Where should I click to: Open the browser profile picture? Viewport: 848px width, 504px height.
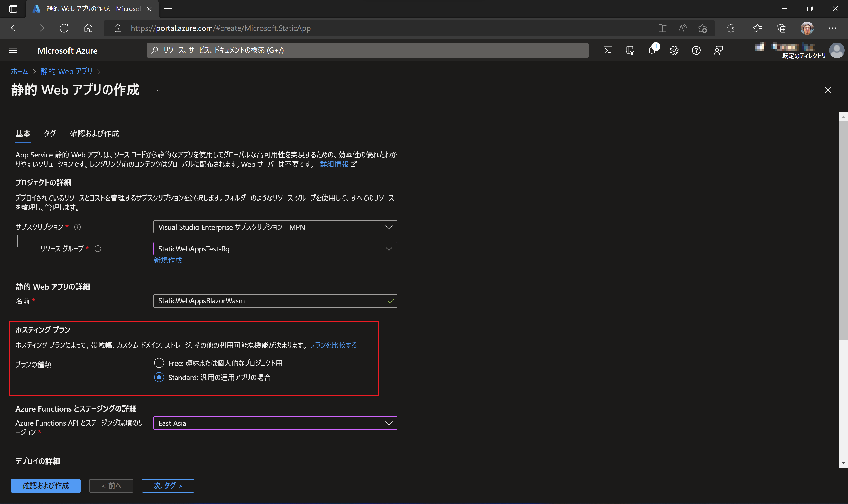[x=807, y=28]
